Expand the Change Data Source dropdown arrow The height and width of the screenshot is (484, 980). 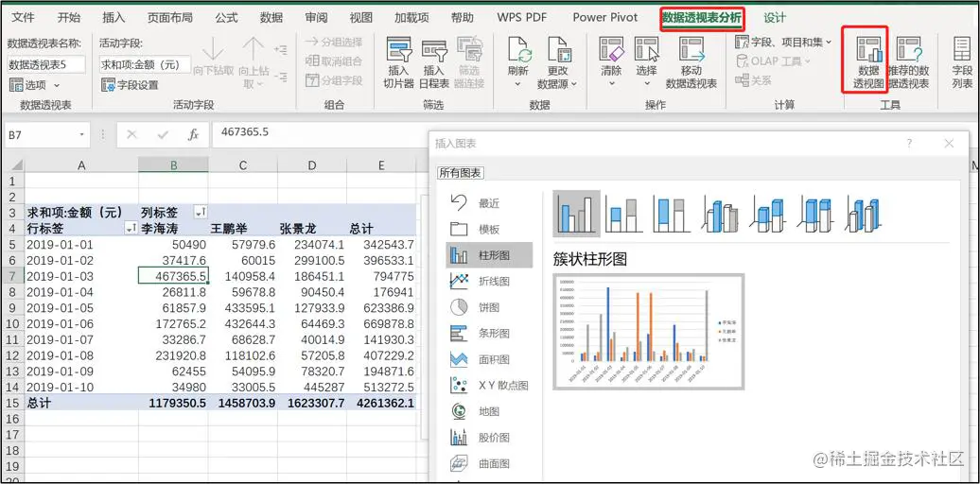tap(574, 83)
